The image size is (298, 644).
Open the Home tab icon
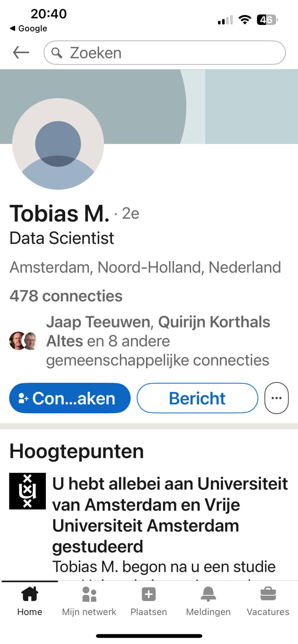click(29, 594)
